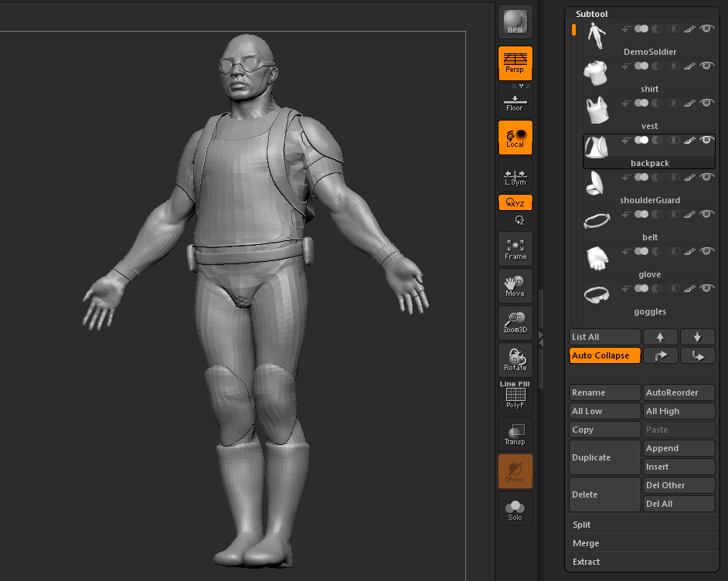The image size is (728, 581).
Task: Toggle Persp perspective mode off
Action: pyautogui.click(x=515, y=63)
